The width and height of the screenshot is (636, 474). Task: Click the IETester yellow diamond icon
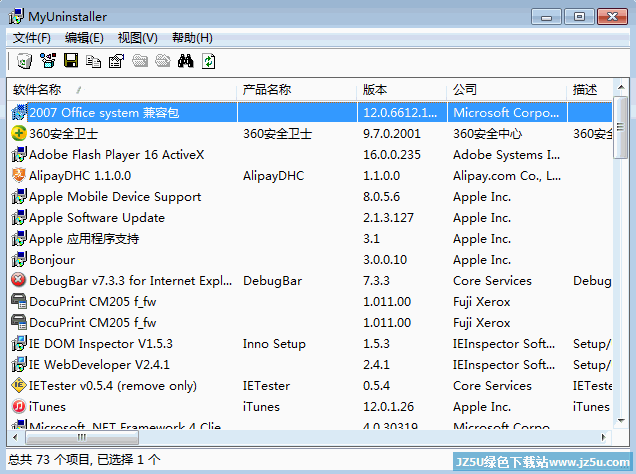(19, 386)
